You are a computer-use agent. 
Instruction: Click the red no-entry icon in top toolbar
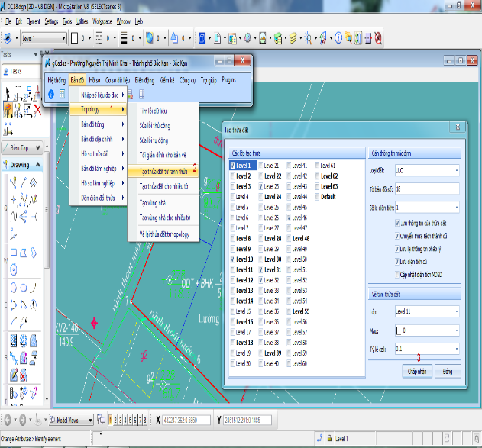tap(377, 37)
